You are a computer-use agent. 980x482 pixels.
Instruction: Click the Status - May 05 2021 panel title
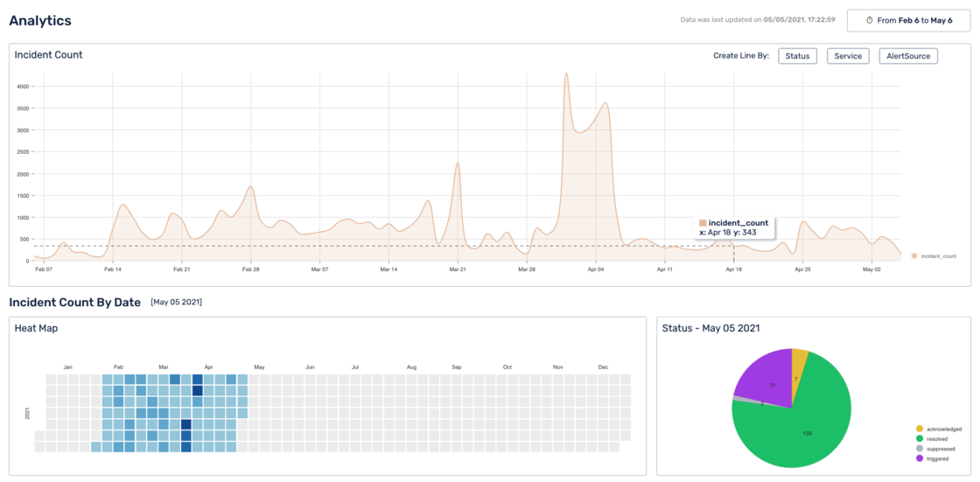tap(711, 328)
